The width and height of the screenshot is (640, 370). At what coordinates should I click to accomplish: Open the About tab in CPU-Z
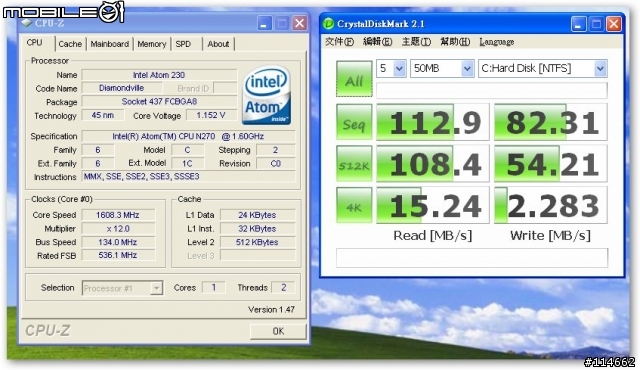218,44
